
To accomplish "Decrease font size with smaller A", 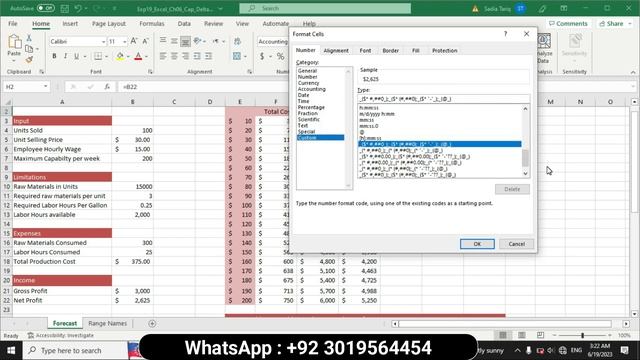I will click(x=145, y=41).
